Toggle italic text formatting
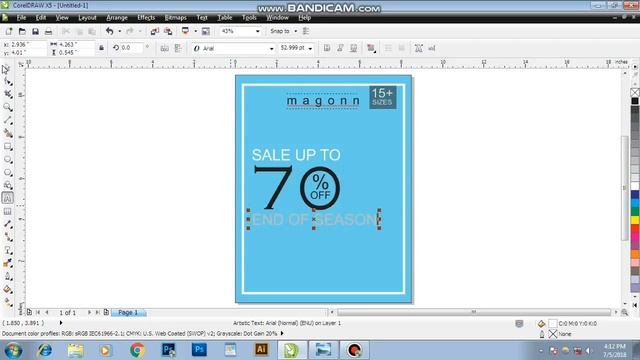The image size is (640, 360). coord(340,48)
